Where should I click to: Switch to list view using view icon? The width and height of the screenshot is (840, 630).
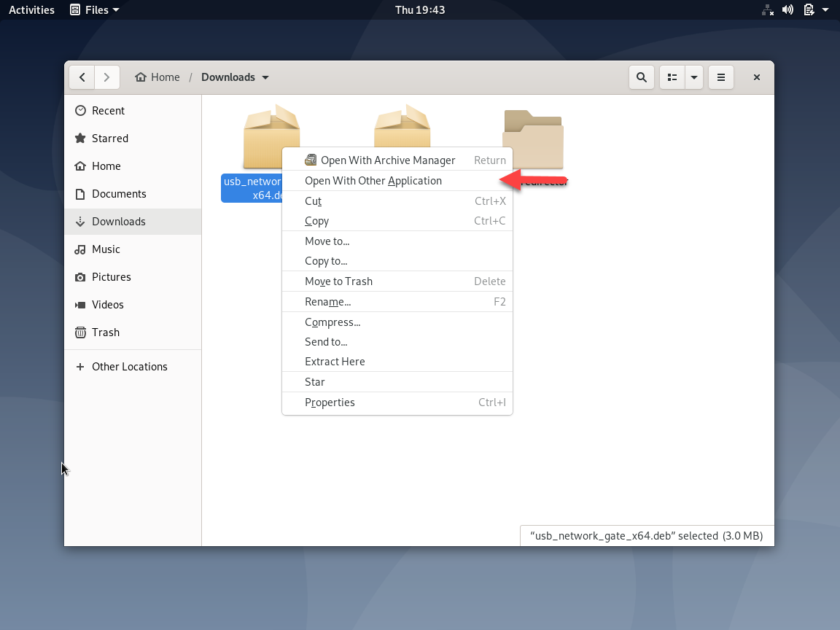672,77
